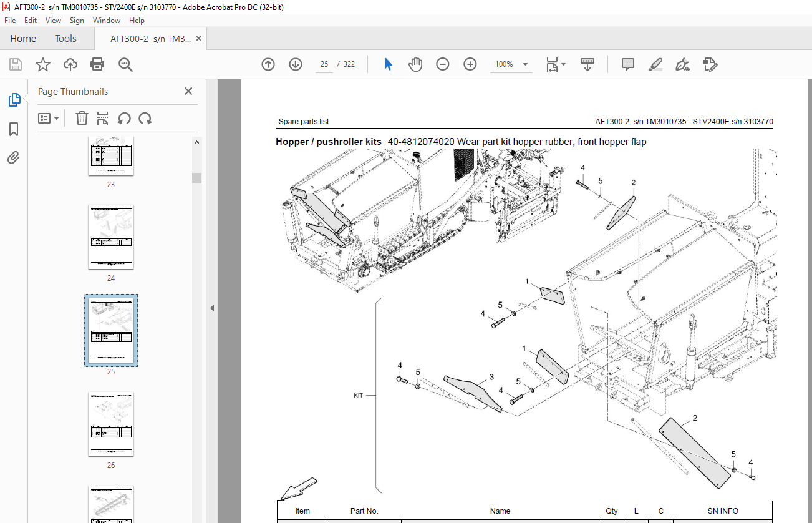The height and width of the screenshot is (523, 812).
Task: Click the 'Part No.' column header
Action: click(364, 511)
